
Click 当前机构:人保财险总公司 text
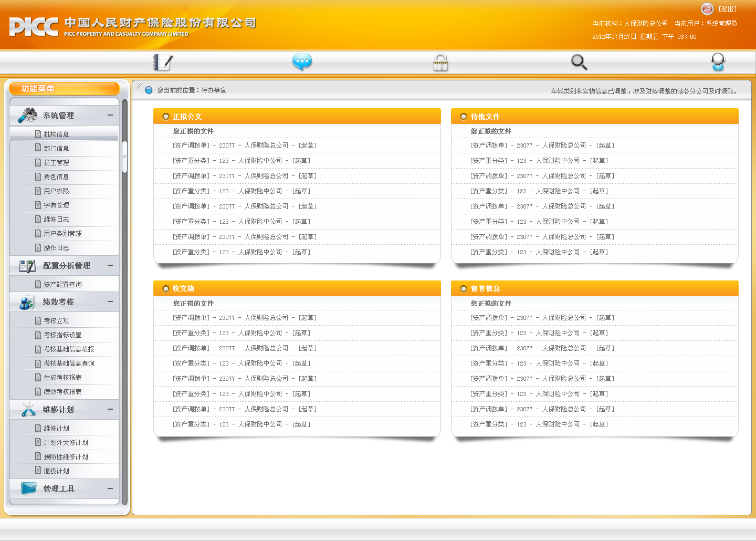[x=630, y=24]
